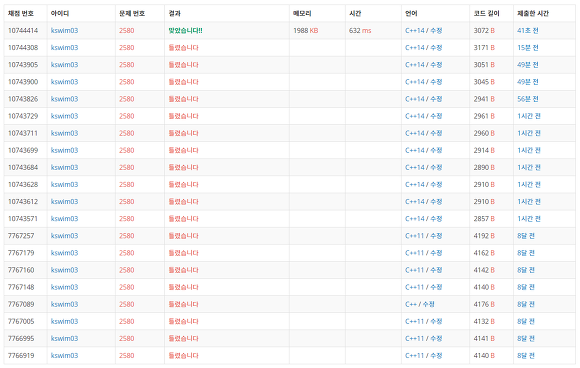This screenshot has height=368, width=580.
Task: Click the 제출한 시간 column header
Action: [x=533, y=14]
